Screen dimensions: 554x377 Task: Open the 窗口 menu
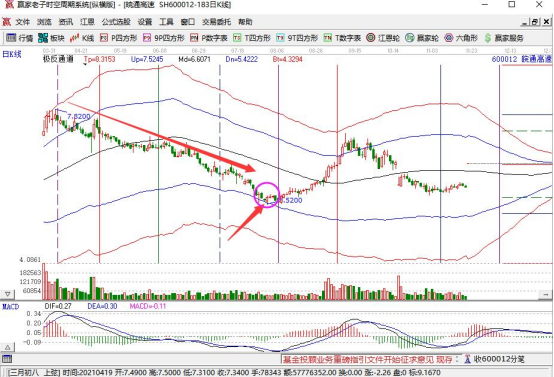coord(188,22)
